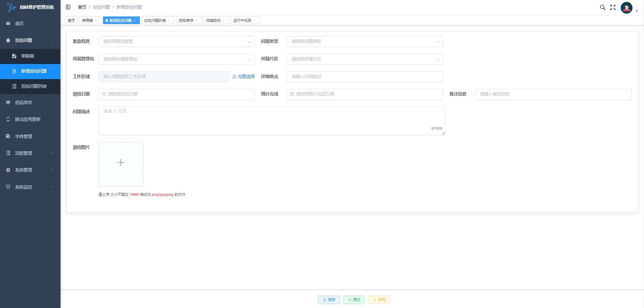Click 新增巡检问题 in the breadcrumb

[129, 7]
